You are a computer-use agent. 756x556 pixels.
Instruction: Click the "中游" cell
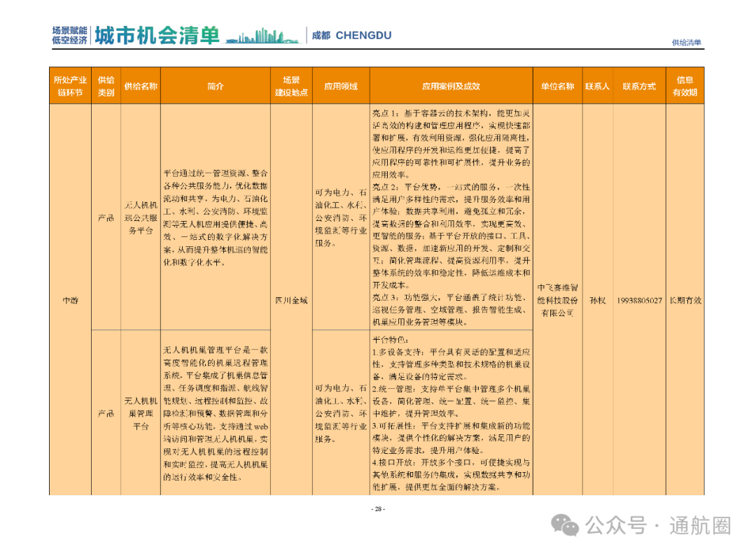pyautogui.click(x=71, y=300)
